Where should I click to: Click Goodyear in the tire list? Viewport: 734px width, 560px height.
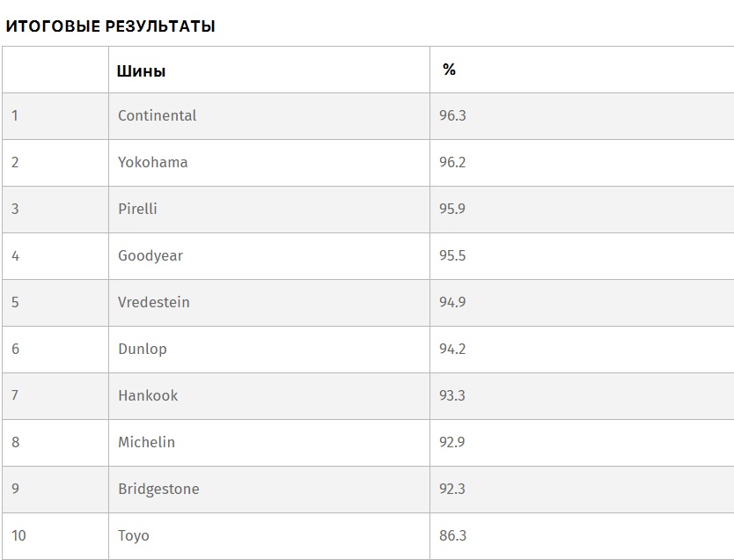150,255
